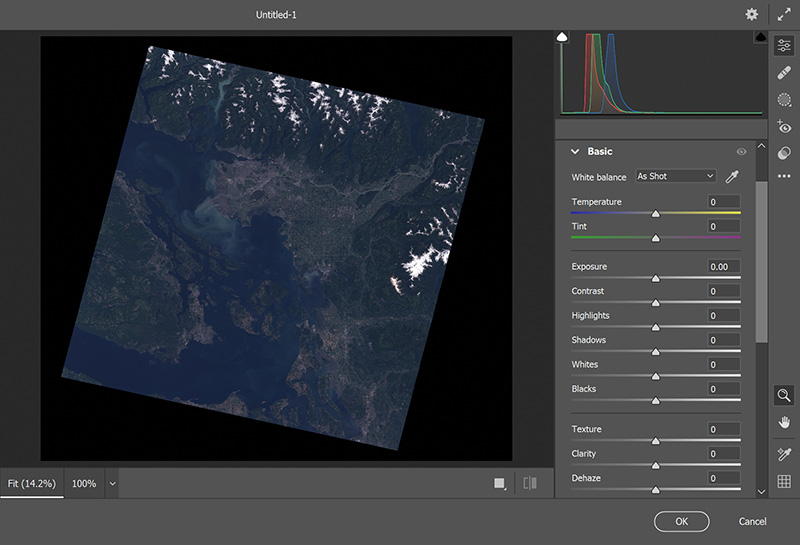Select the Red Eye removal tool
The image size is (800, 545).
[784, 126]
